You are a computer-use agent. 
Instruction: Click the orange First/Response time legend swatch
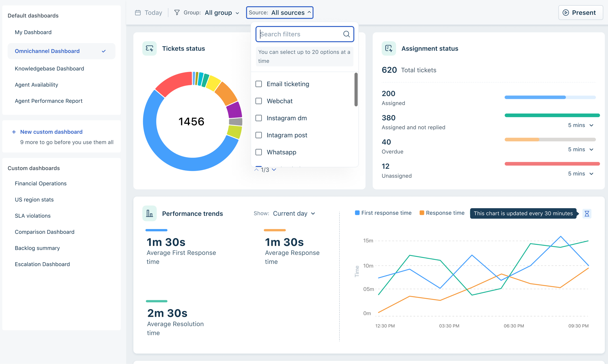tap(422, 213)
